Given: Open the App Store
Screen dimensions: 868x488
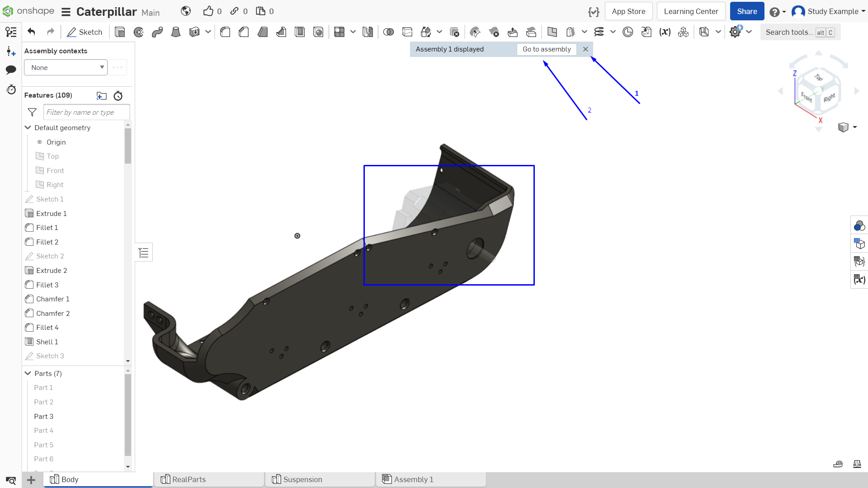Looking at the screenshot, I should pyautogui.click(x=628, y=11).
